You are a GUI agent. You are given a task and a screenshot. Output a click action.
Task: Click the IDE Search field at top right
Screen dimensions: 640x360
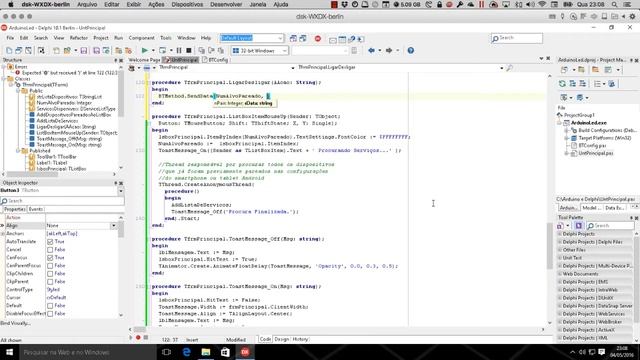coord(517,38)
